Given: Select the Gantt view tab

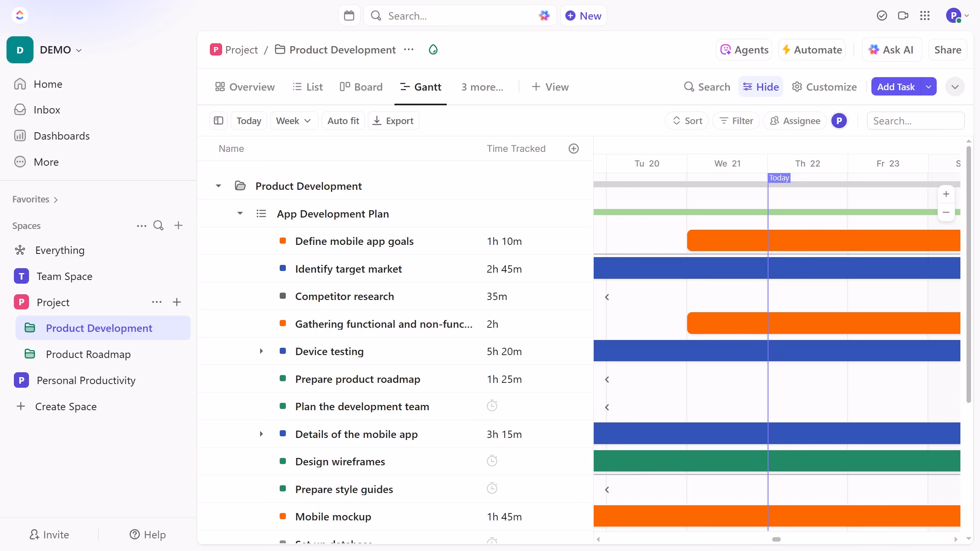Looking at the screenshot, I should [x=421, y=87].
